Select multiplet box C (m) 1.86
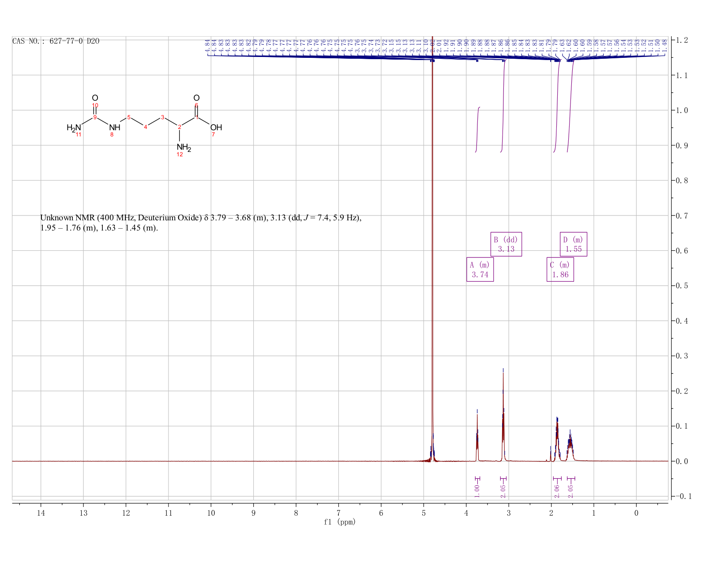This screenshot has height=563, width=728. (x=560, y=269)
